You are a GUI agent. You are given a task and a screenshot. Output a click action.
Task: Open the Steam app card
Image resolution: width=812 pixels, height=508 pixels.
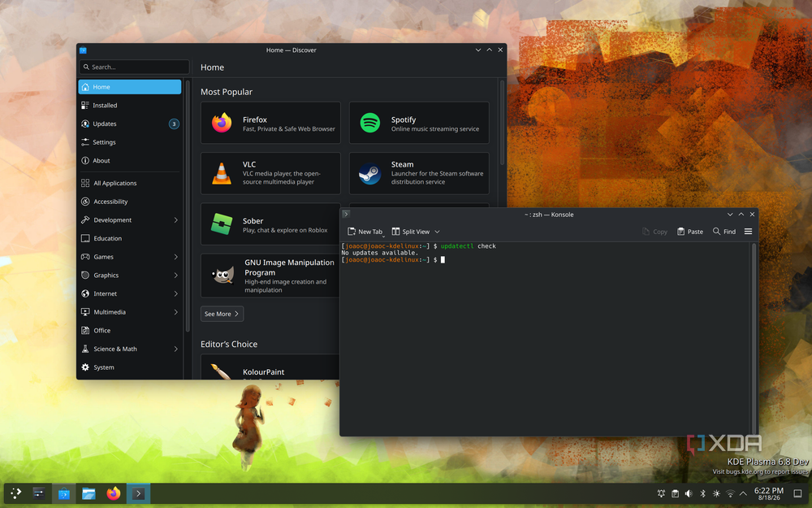pyautogui.click(x=419, y=173)
